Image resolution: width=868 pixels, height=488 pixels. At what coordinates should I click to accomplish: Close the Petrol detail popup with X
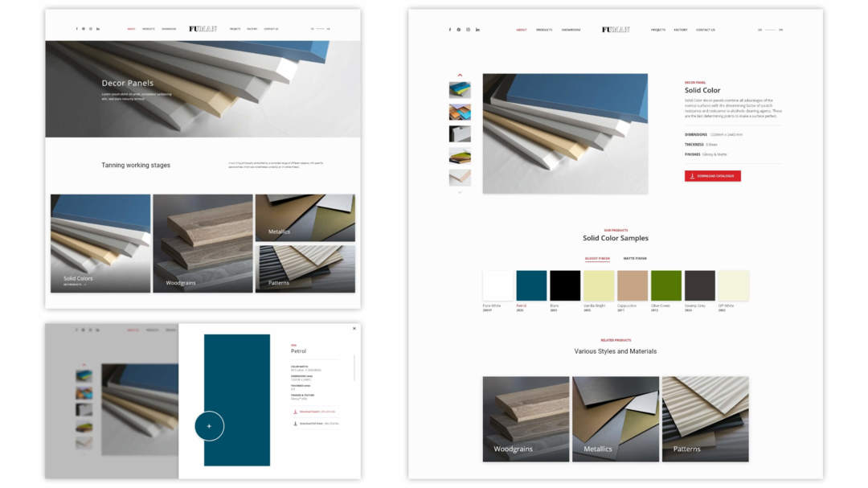[x=354, y=329]
